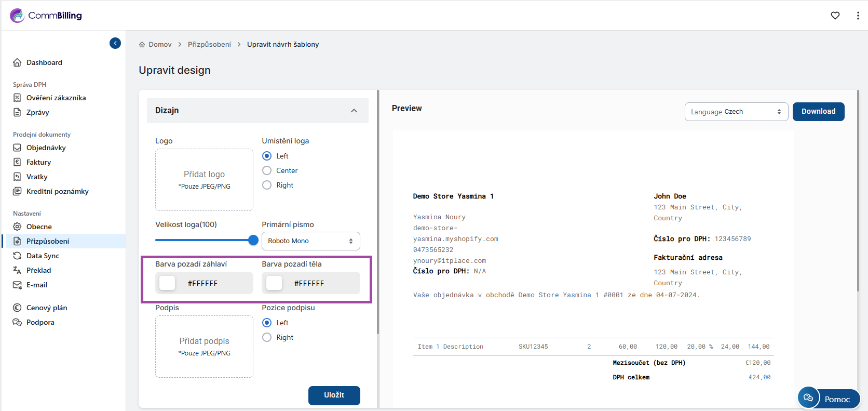
Task: Click the Velikost loga slider handle
Action: 253,240
